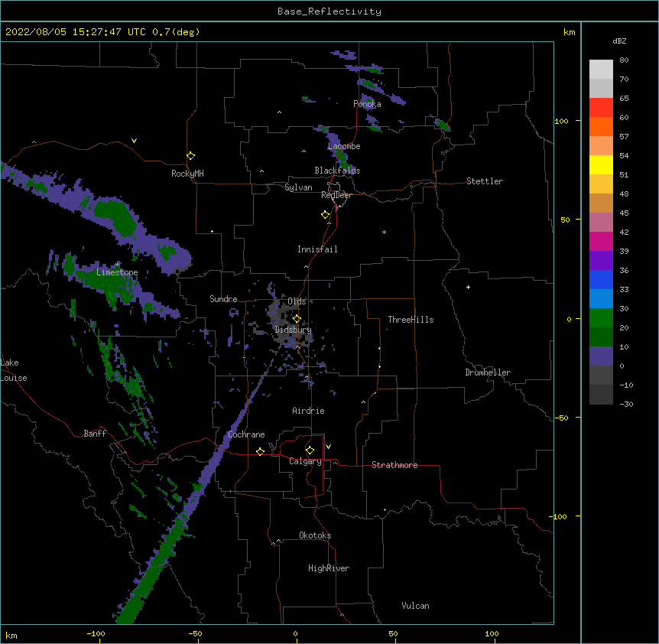Image resolution: width=659 pixels, height=644 pixels.
Task: Click the Vulcan city label
Action: tap(415, 606)
